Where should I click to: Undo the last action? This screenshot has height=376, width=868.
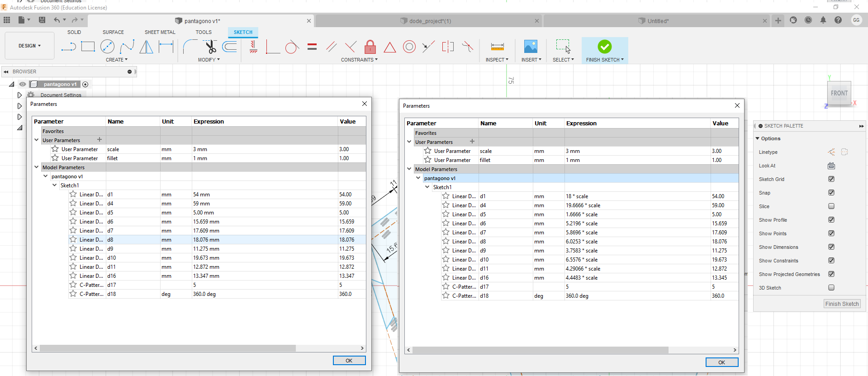pos(57,20)
